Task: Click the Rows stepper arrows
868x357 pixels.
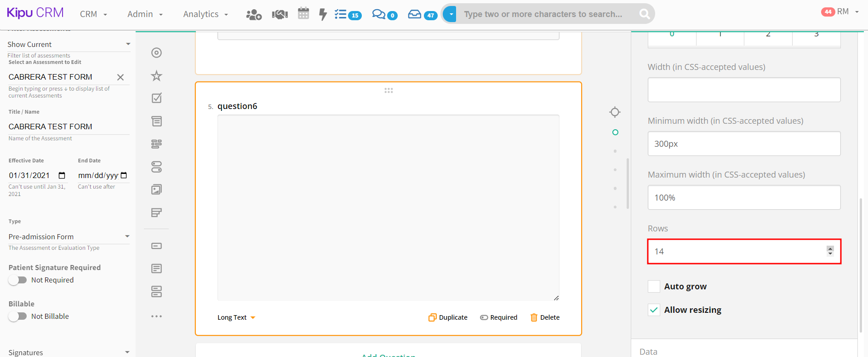Action: pyautogui.click(x=830, y=251)
